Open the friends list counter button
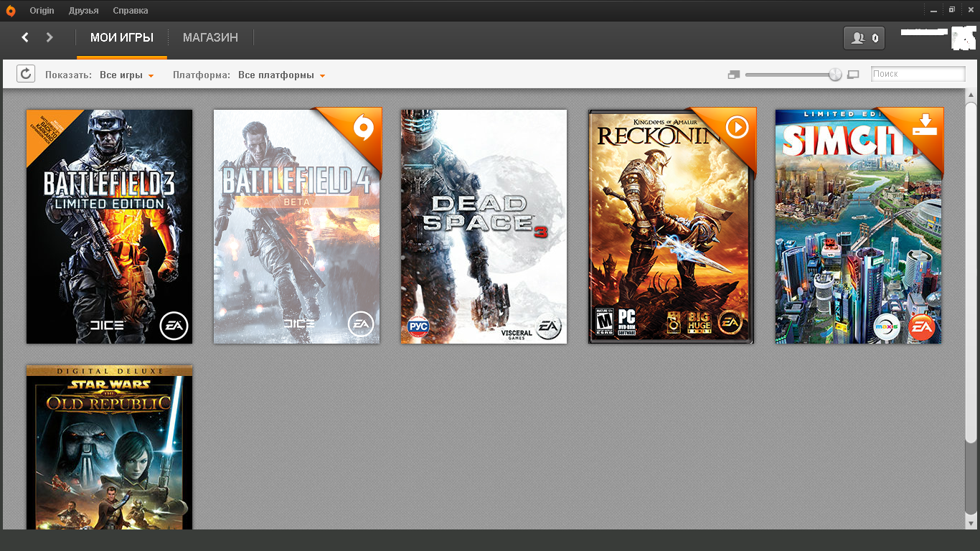The width and height of the screenshot is (980, 551). click(864, 38)
